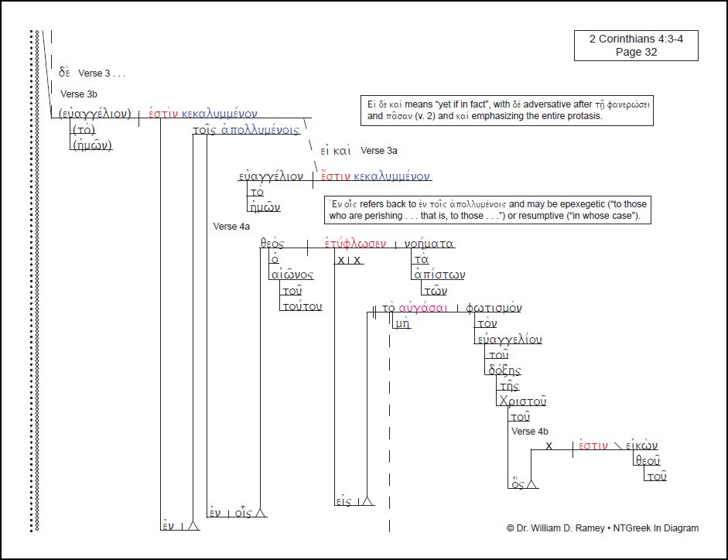Select the preposition "εἰς"

(x=344, y=501)
